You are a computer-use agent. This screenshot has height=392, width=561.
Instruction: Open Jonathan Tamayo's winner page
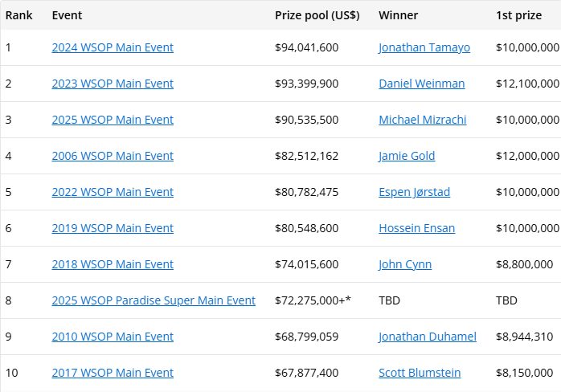point(424,47)
